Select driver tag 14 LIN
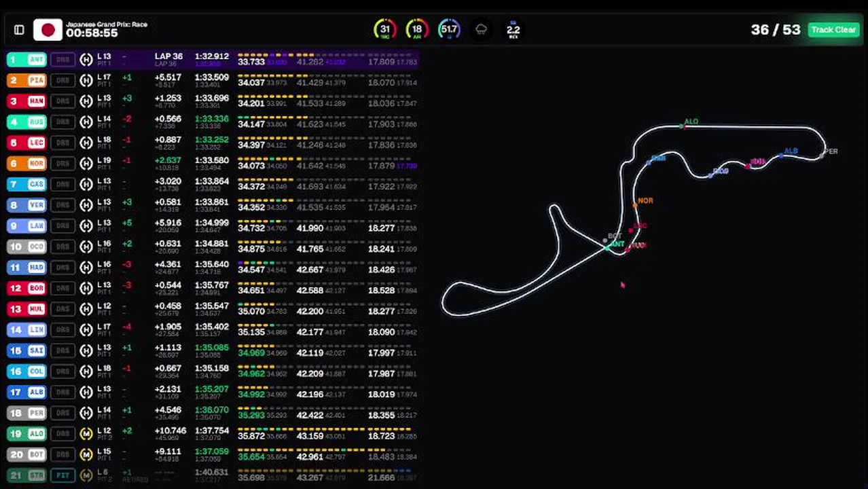The height and width of the screenshot is (489, 868). point(26,330)
